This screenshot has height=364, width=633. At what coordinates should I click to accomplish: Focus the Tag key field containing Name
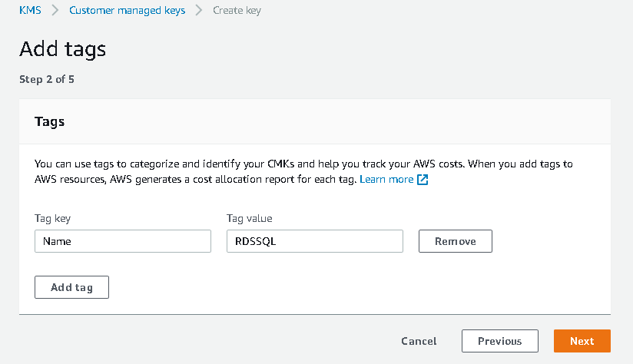[123, 241]
